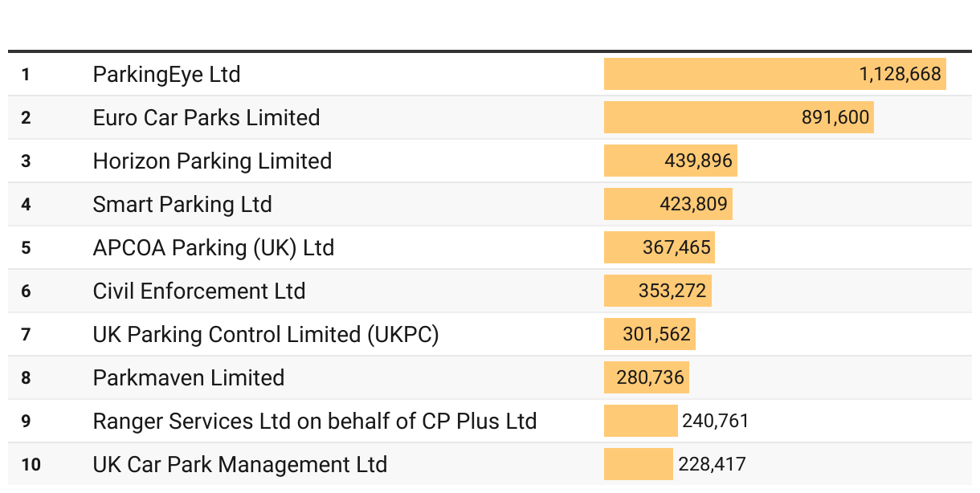Select the Smart Parking Ltd name
The image size is (980, 493).
[182, 205]
